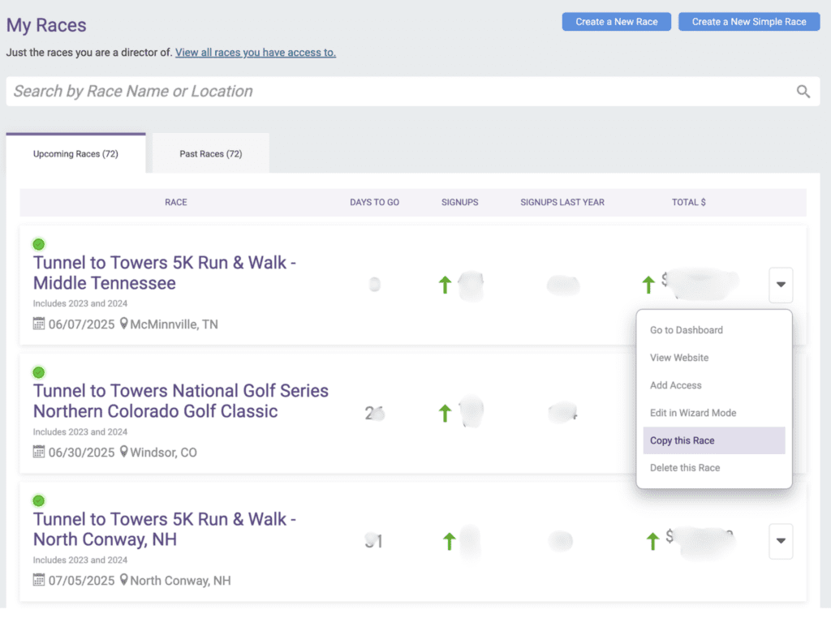Open the actions dropdown for North Conway race

(x=781, y=541)
